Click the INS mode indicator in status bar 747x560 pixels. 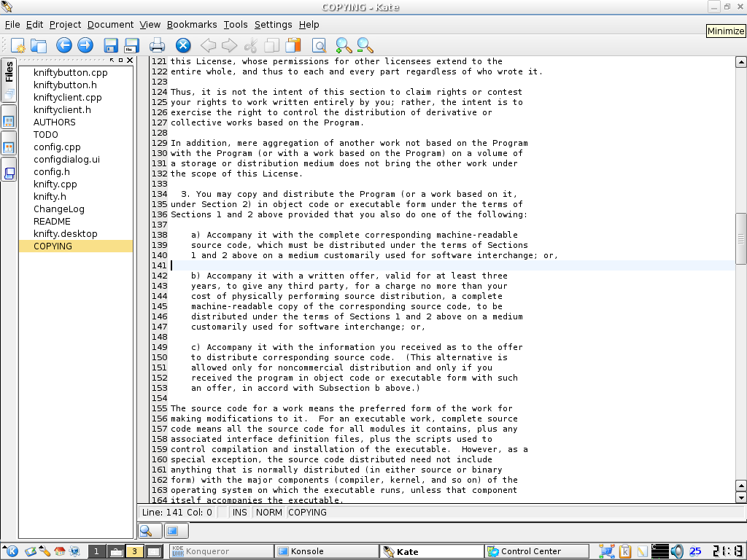239,513
